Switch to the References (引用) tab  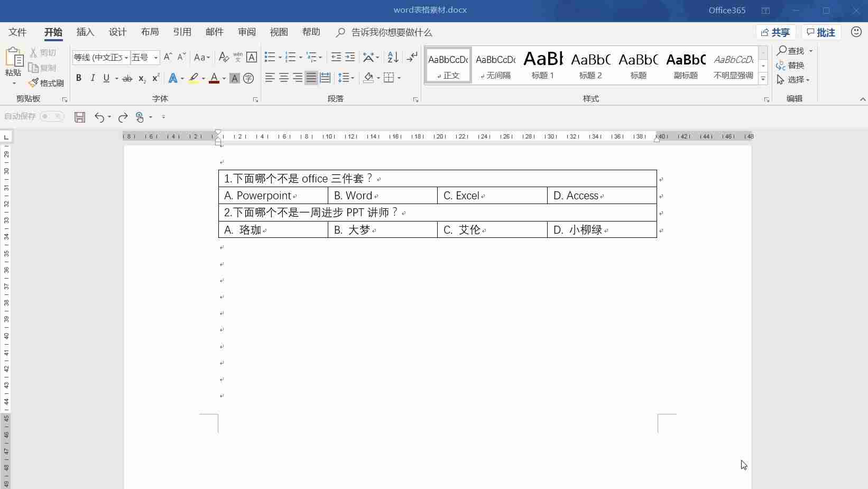point(182,32)
